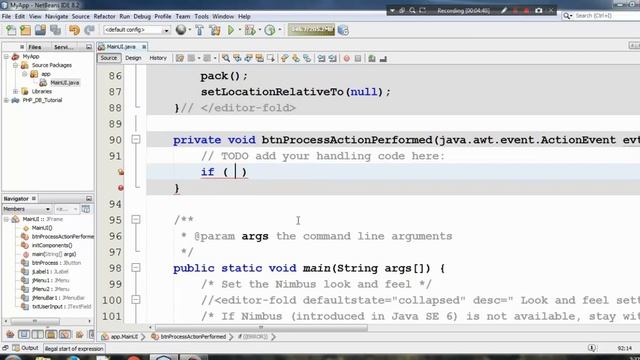
Task: Click the red Start Macro Recording icon
Action: click(347, 58)
